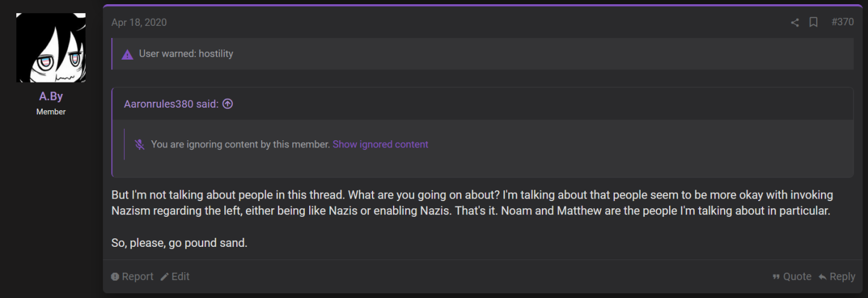The image size is (868, 298).
Task: Expand hidden quote via Show ignored content
Action: (x=380, y=144)
